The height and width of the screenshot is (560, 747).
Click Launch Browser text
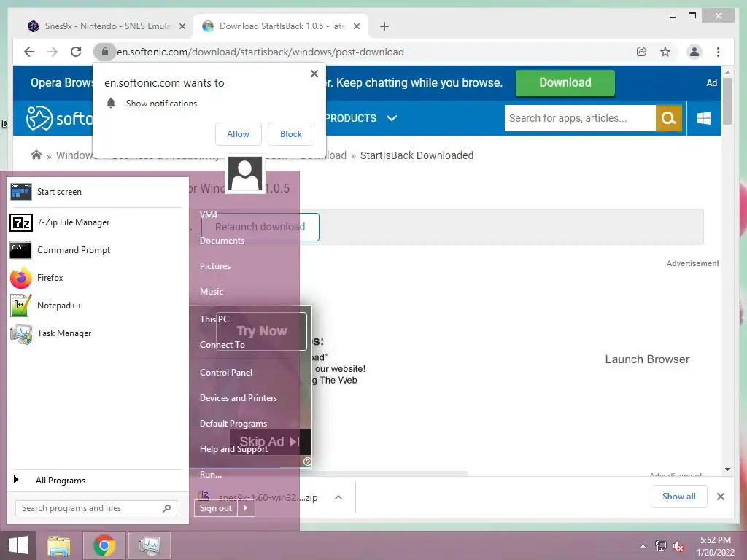[647, 359]
